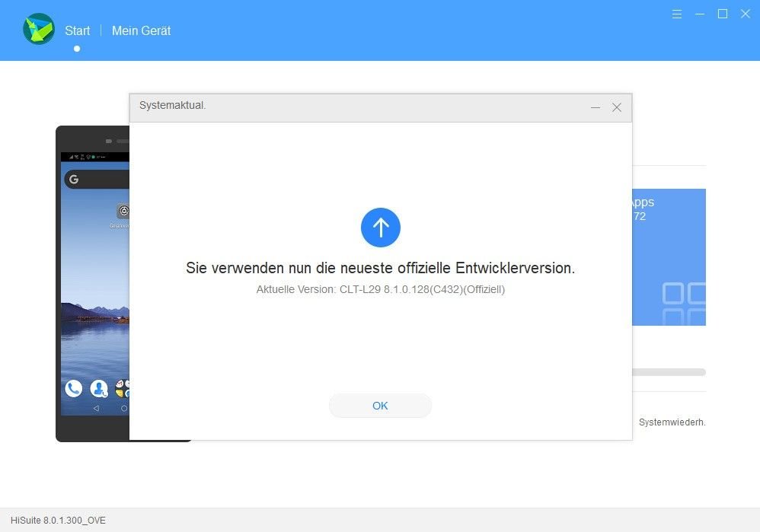
Task: Open the Mein Gerät tab
Action: 141,30
